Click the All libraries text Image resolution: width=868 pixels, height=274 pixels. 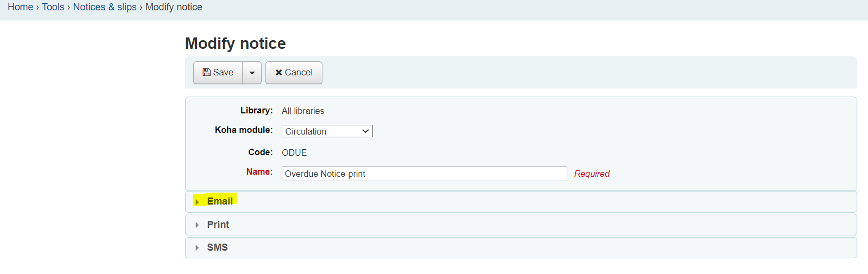click(x=303, y=111)
